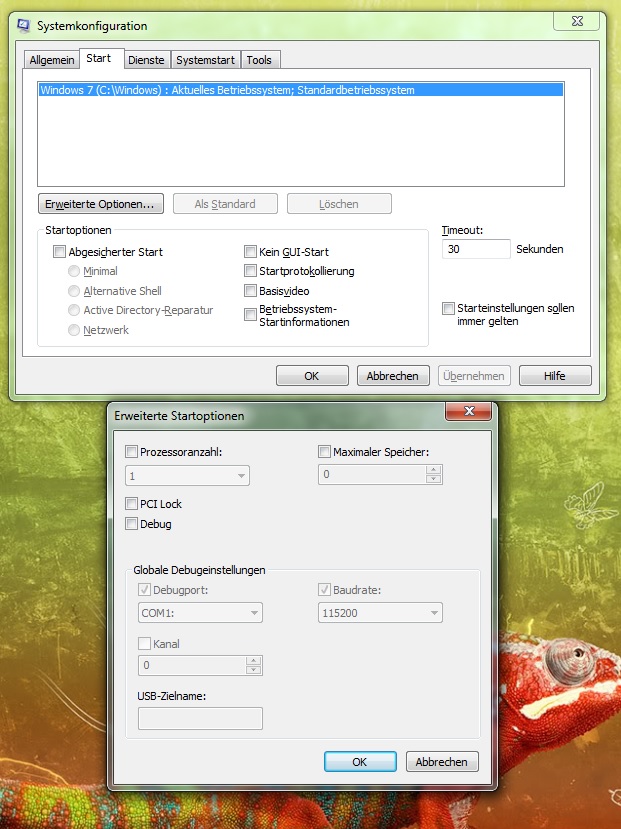Click OK in the Systemkonfiguration window
621x829 pixels.
[x=312, y=375]
